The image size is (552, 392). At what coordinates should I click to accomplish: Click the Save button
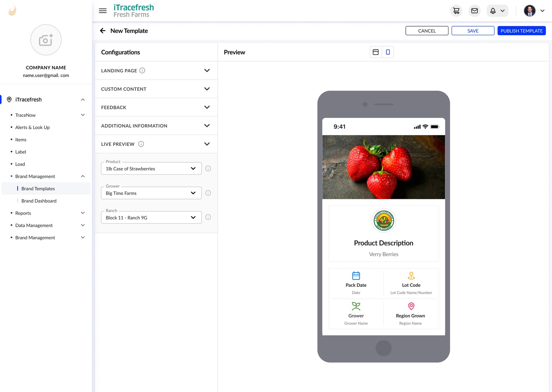[473, 31]
